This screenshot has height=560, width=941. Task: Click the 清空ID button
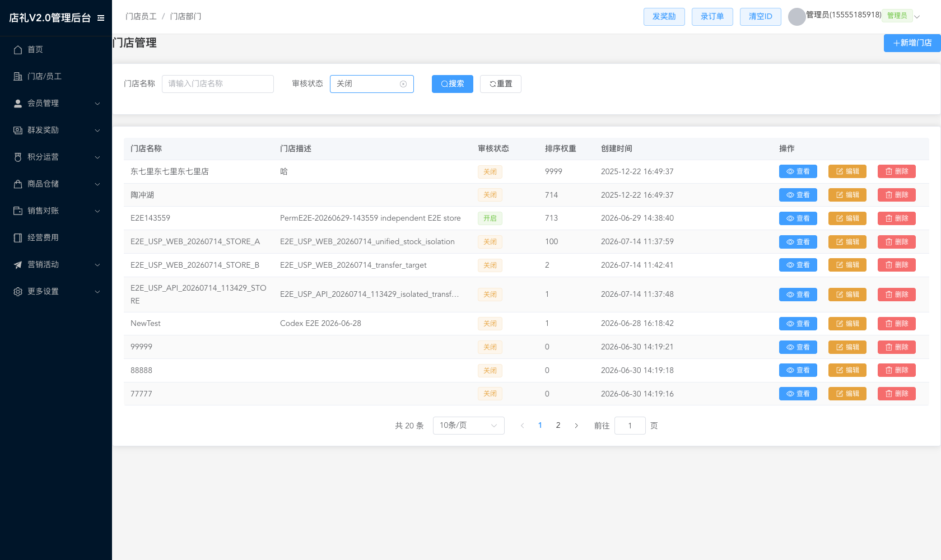tap(761, 17)
